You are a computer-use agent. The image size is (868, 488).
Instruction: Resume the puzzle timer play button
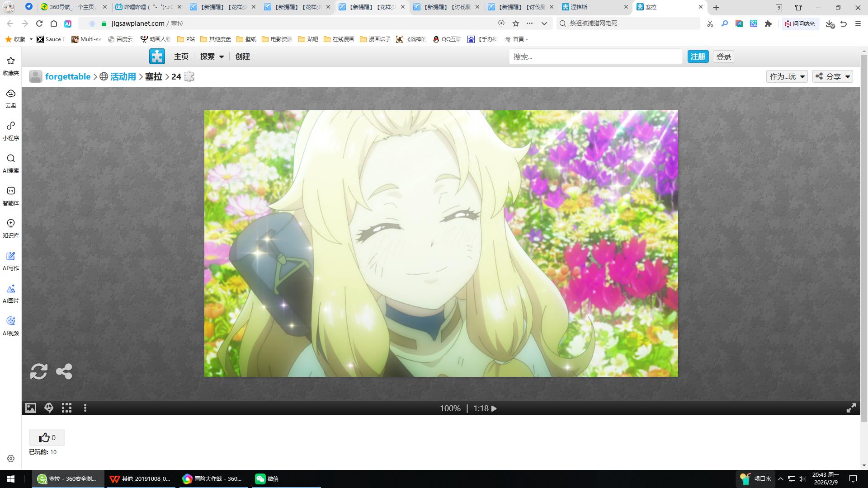coord(494,408)
